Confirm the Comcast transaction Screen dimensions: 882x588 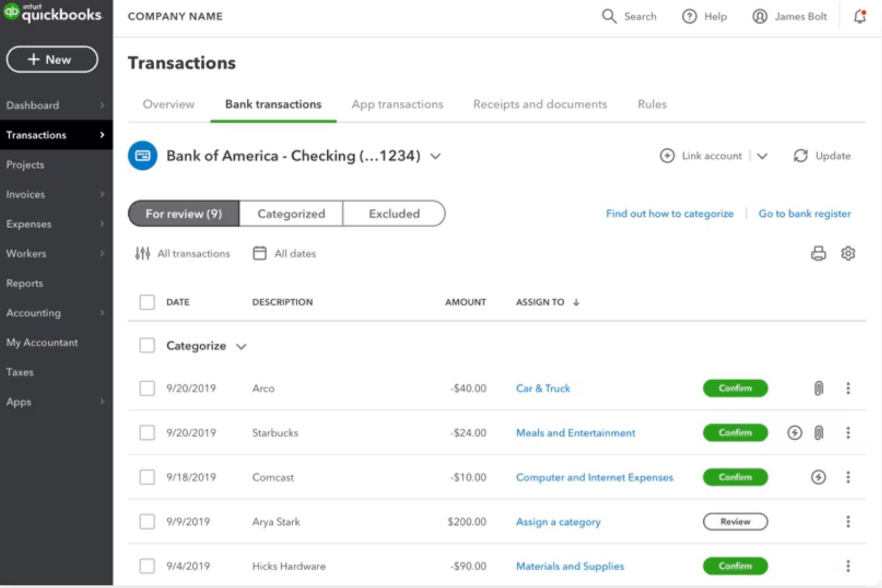735,477
